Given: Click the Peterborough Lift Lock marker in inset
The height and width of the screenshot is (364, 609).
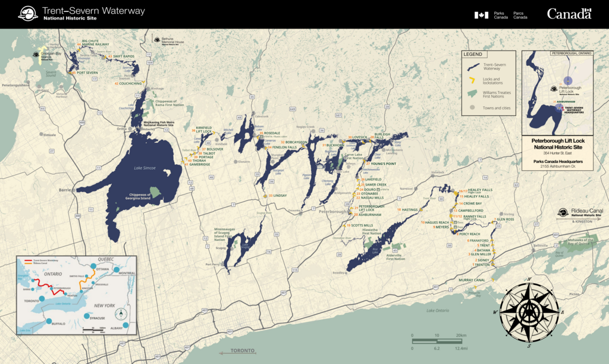Looking at the screenshot, I should (568, 80).
